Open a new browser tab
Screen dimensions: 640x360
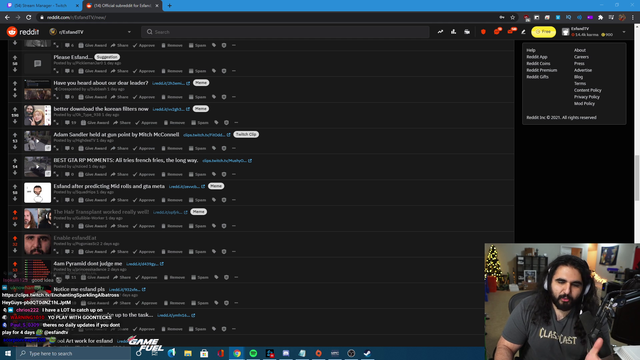point(169,6)
